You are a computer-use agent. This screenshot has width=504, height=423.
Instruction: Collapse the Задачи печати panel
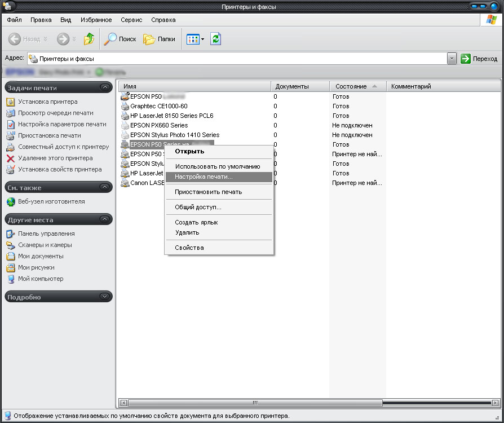[x=104, y=87]
